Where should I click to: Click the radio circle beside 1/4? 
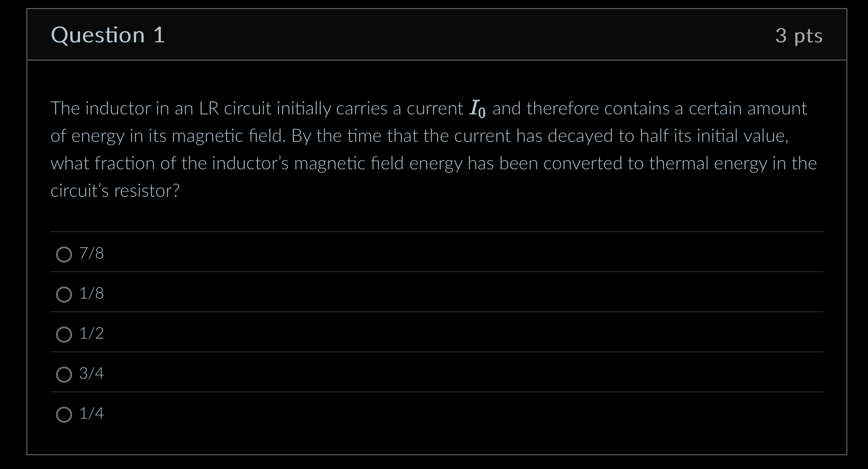click(x=64, y=414)
